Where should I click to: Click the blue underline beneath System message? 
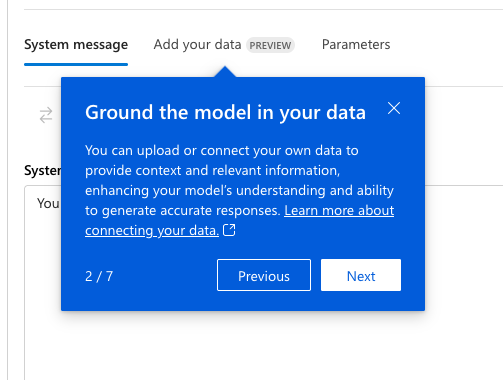(x=76, y=64)
